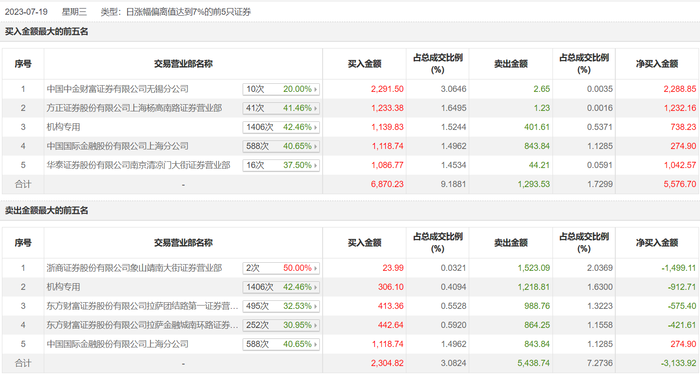The width and height of the screenshot is (700, 376).
Task: Open 东方财富证券拉萨团结路第一营业部 link
Action: point(142,306)
